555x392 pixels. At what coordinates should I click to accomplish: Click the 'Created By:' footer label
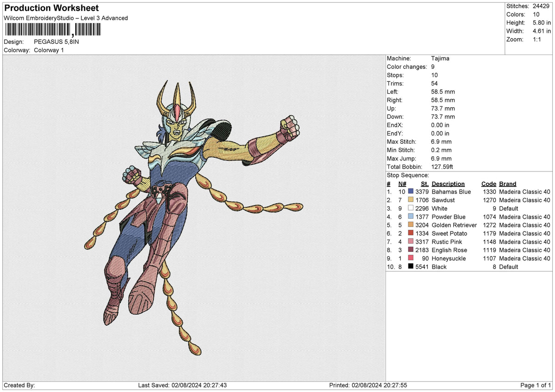coord(19,385)
